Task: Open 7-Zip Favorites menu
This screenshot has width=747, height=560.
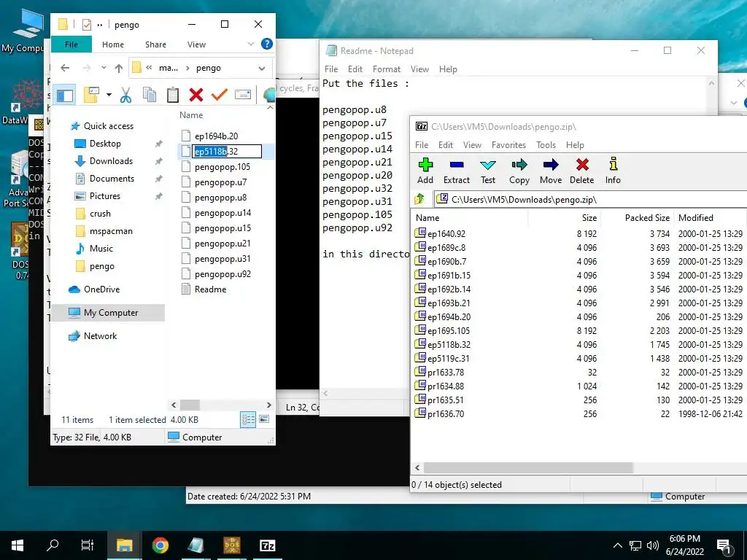Action: (x=508, y=145)
